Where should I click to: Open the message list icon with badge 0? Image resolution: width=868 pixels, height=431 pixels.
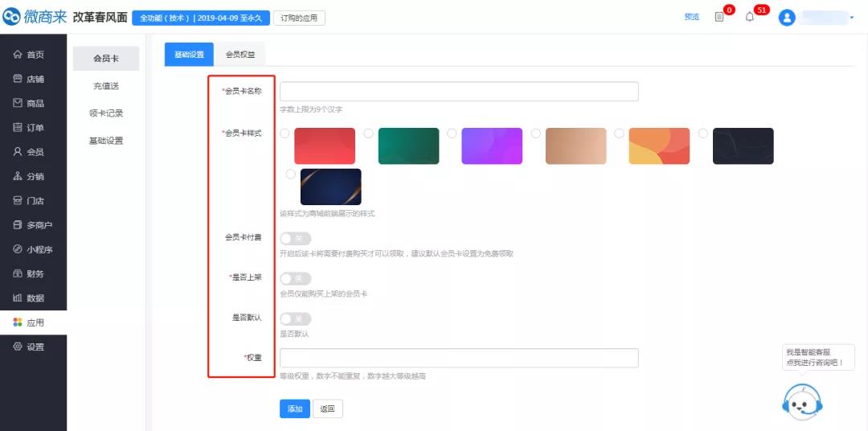click(719, 17)
